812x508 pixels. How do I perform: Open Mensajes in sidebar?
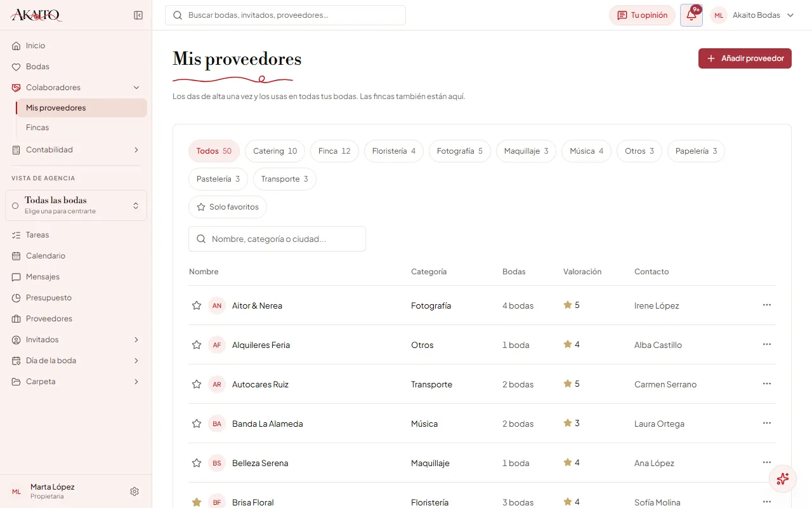pos(76,277)
